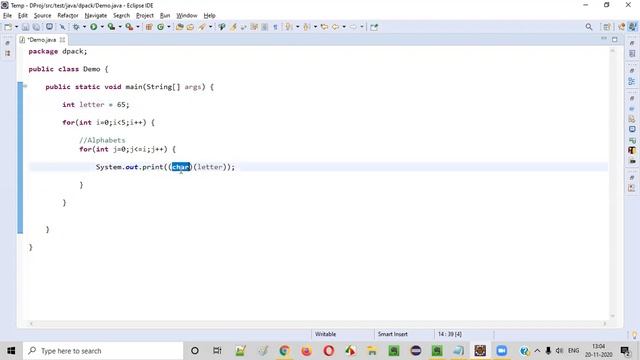Run the program with green Run icon
Viewport: 640px width, 360px height.
[93, 27]
